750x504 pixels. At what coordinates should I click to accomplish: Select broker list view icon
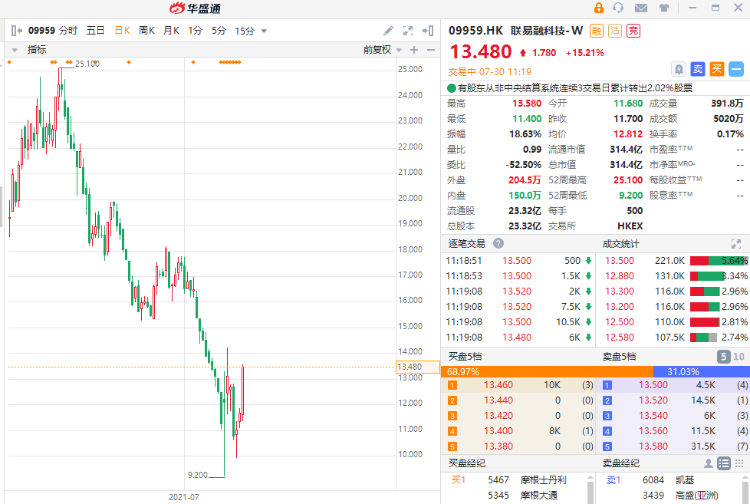pos(724,463)
